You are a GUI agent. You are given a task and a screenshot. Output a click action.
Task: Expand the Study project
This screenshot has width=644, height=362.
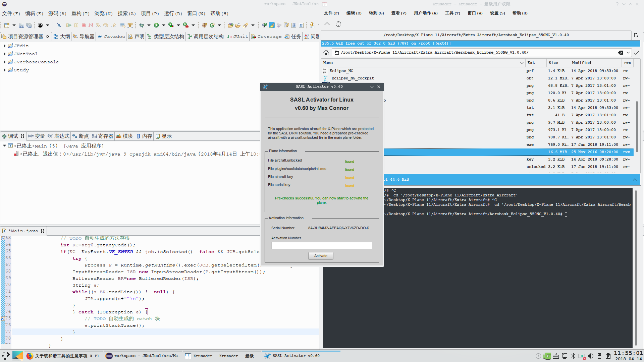click(4, 70)
